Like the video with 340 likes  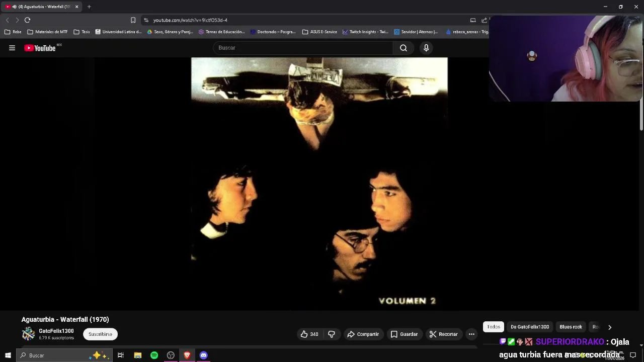(x=309, y=334)
